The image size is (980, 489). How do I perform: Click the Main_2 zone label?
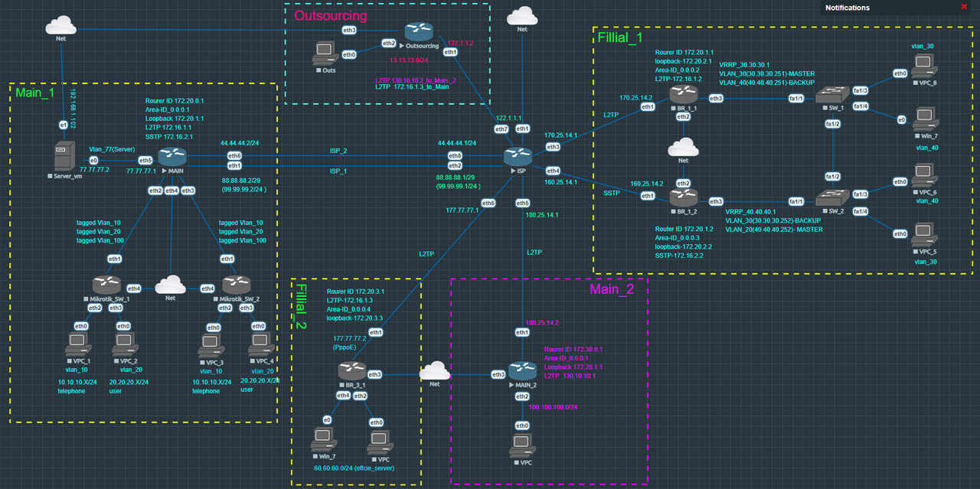coord(611,289)
